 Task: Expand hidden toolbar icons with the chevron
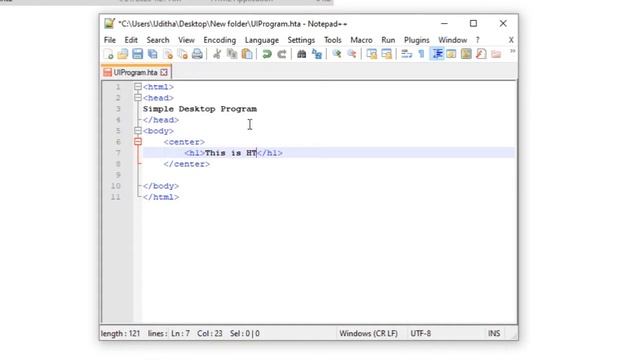[512, 51]
